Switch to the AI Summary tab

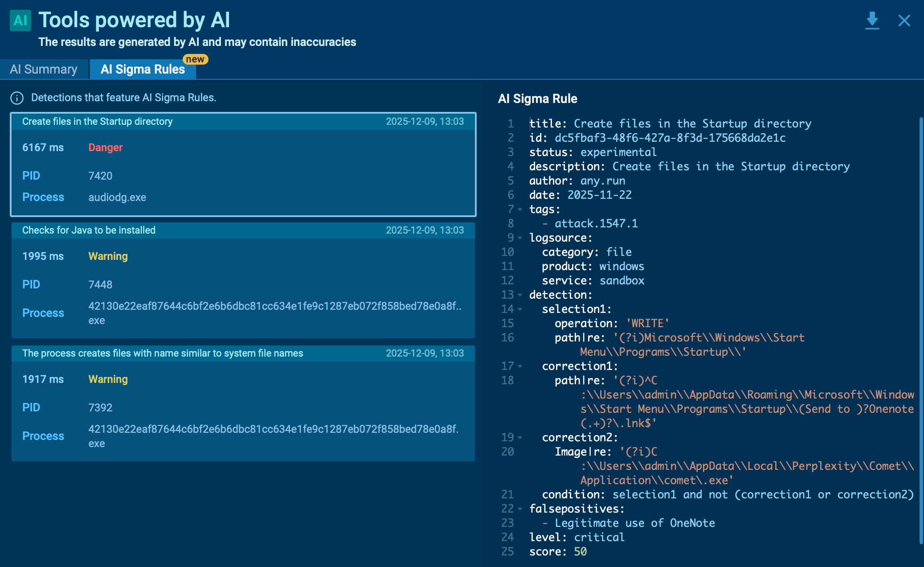44,70
